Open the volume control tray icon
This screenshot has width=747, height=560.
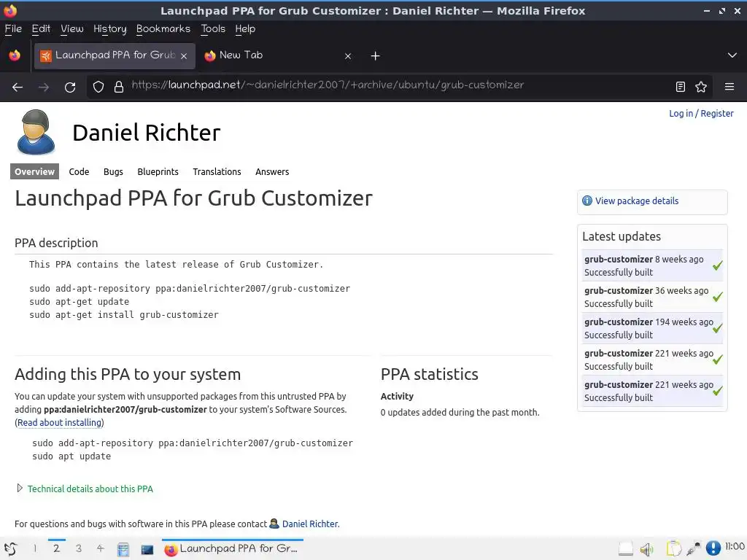click(646, 550)
